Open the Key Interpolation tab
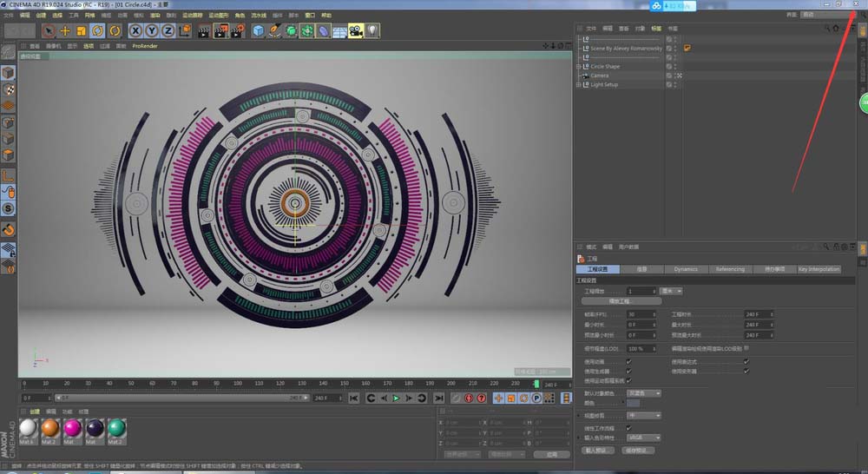Viewport: 868px width, 474px height. pyautogui.click(x=819, y=269)
